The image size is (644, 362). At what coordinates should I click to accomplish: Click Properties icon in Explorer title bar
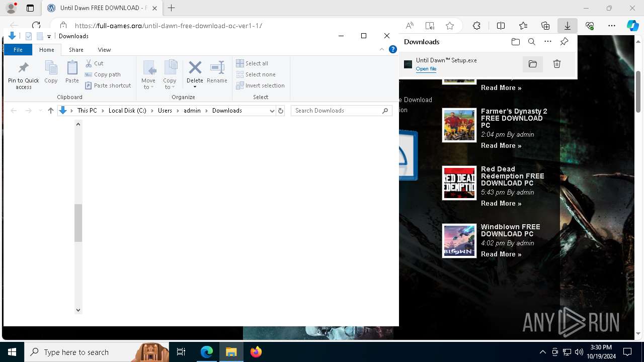point(29,36)
